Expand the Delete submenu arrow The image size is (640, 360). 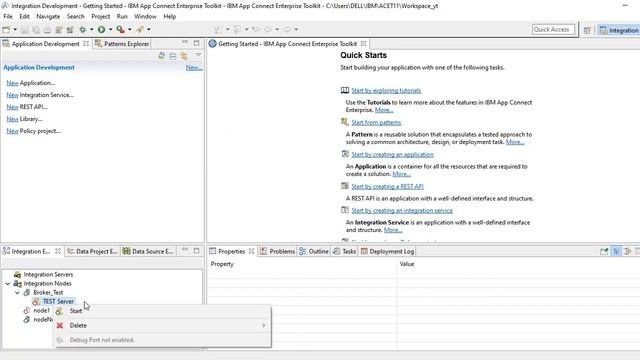point(264,325)
